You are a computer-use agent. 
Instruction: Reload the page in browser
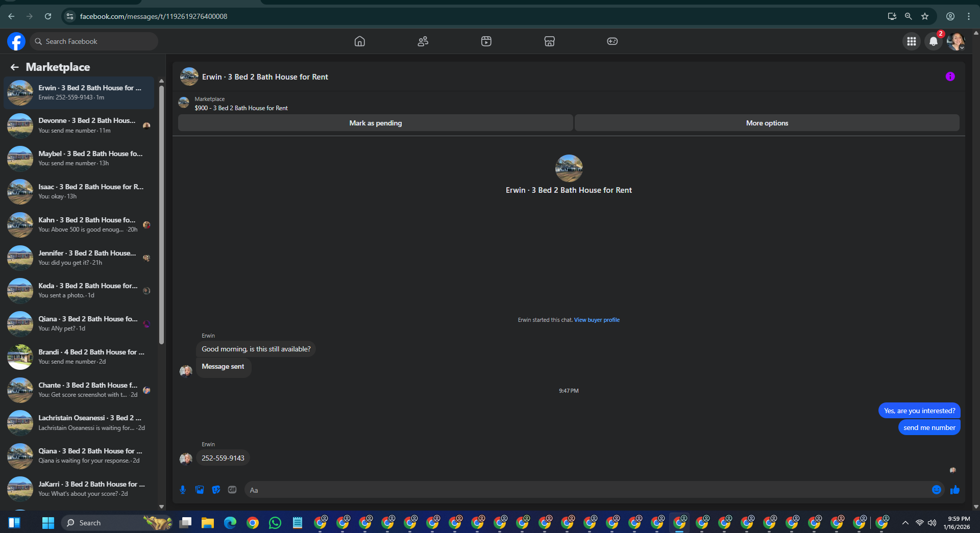click(x=48, y=16)
